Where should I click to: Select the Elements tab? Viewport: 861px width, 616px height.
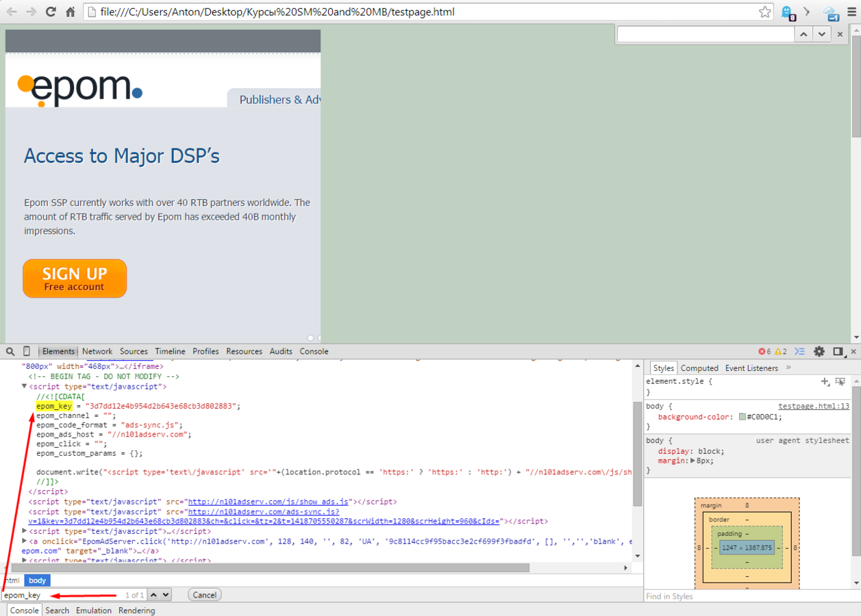[x=58, y=351]
